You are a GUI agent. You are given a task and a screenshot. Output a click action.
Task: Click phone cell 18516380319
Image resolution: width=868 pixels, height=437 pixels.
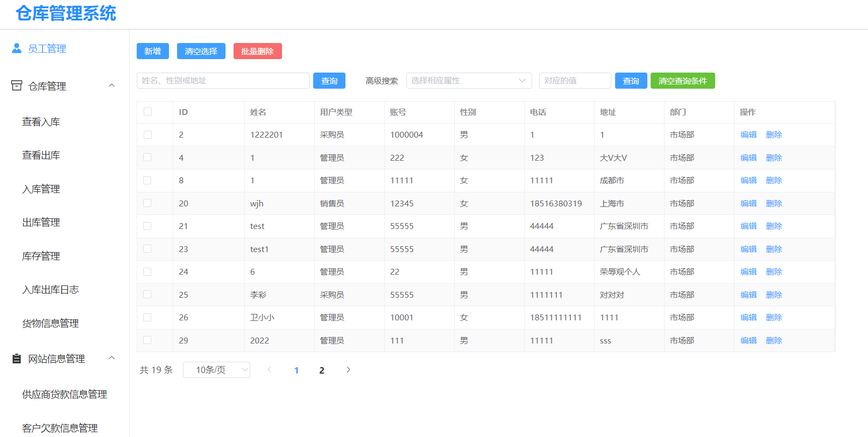coord(556,203)
